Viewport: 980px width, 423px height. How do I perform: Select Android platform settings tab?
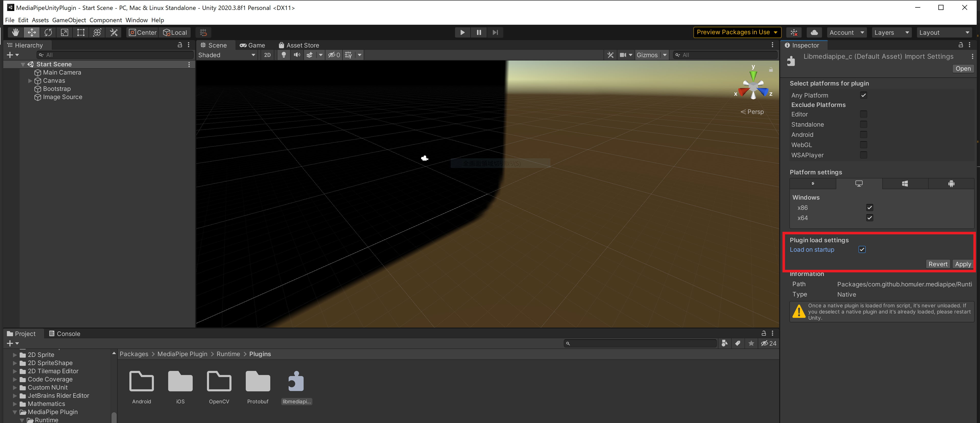pos(951,184)
